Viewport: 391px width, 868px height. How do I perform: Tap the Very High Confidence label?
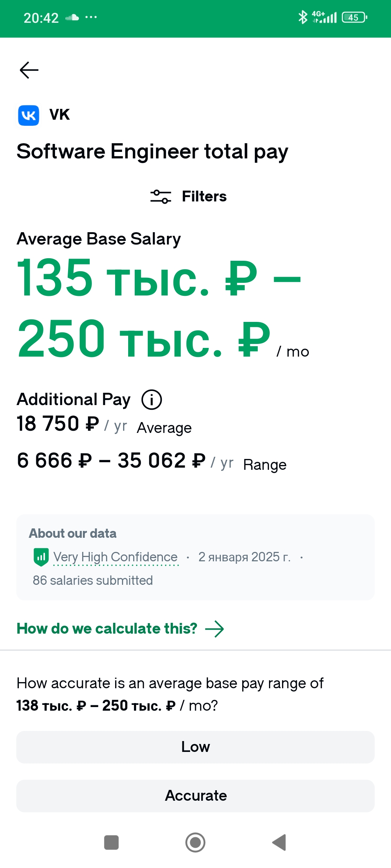(115, 557)
